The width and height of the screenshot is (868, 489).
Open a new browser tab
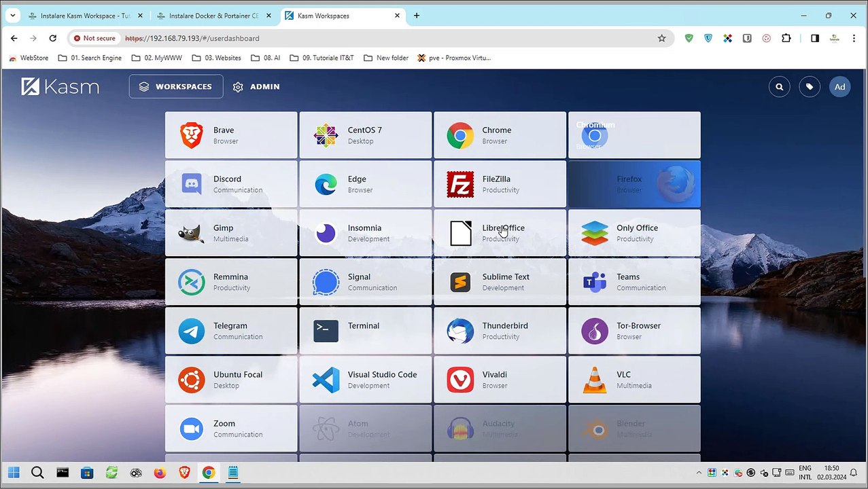pos(417,16)
